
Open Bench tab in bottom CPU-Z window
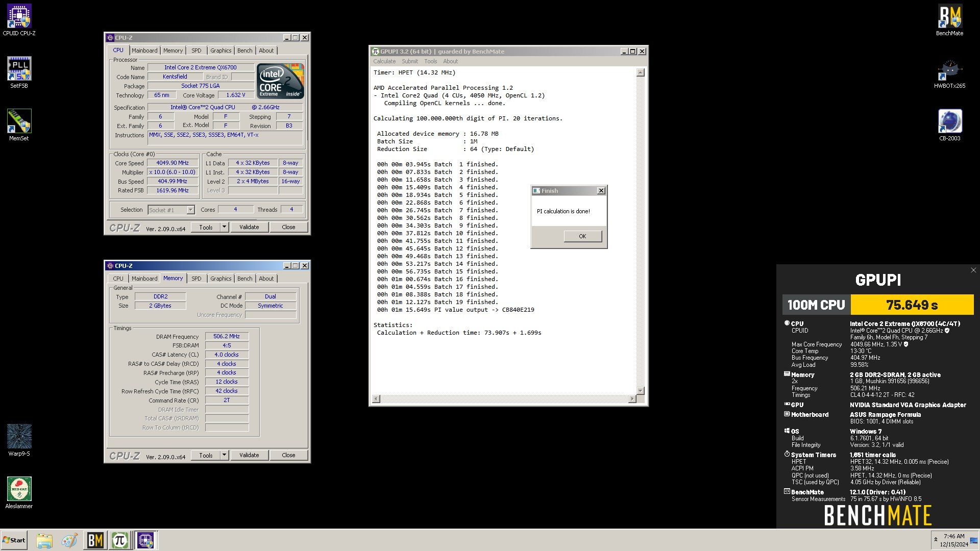[245, 279]
